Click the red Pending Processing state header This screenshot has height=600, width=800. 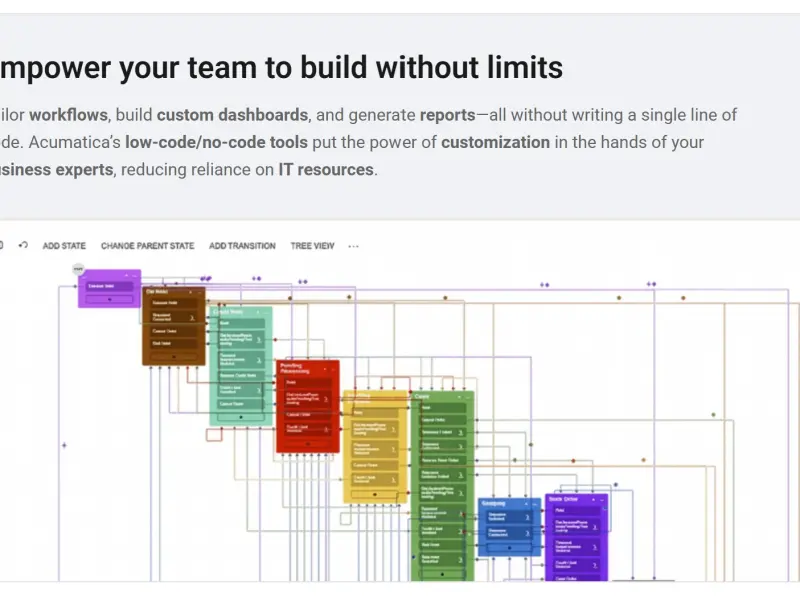tap(301, 368)
